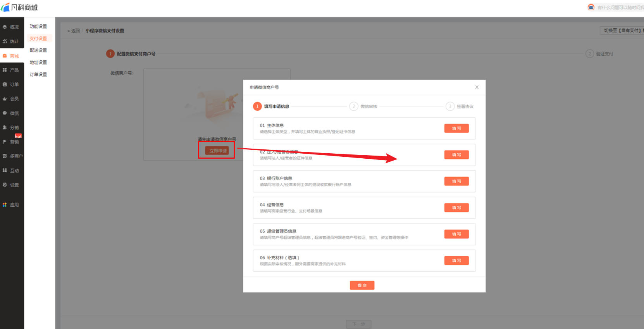This screenshot has height=329, width=644.
Task: Click the 切换至【自有支付】 button
Action: (622, 30)
